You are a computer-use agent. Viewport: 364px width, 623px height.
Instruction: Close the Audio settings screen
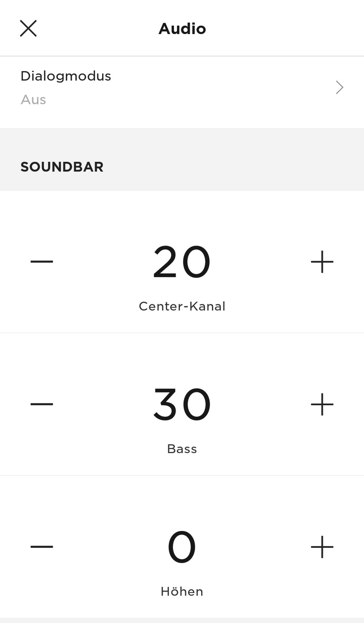point(28,29)
